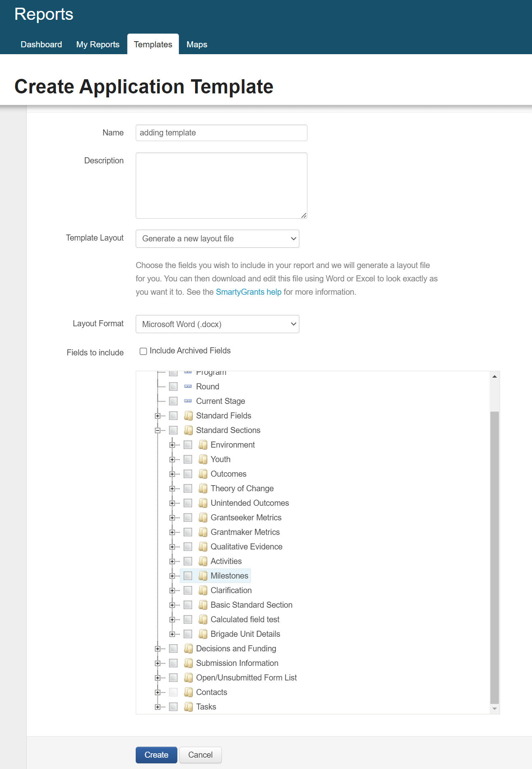Open the Template Layout dropdown
The width and height of the screenshot is (532, 769).
point(217,239)
